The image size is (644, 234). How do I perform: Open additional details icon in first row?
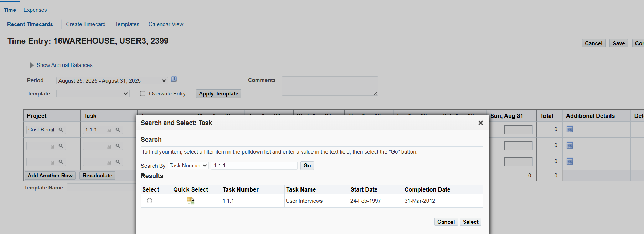[x=570, y=129]
